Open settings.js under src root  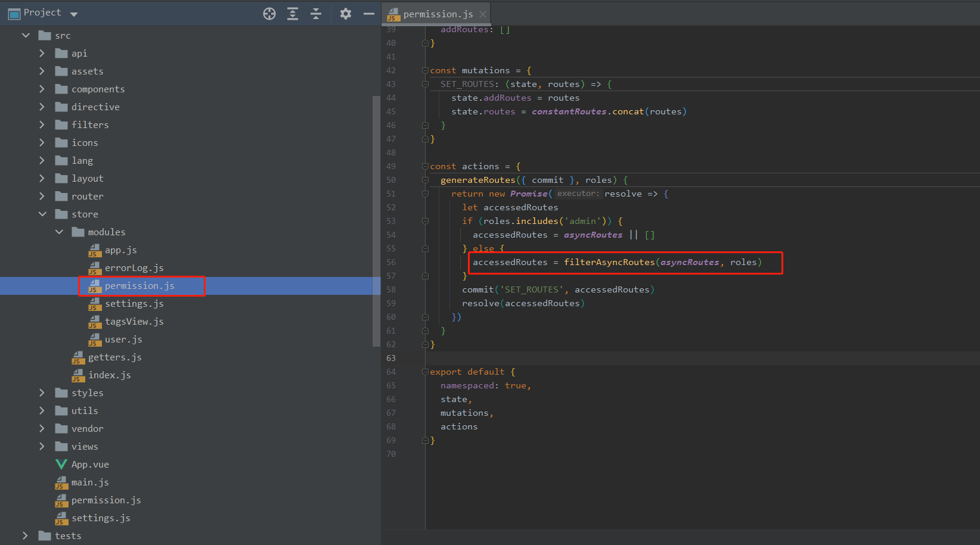click(x=101, y=518)
